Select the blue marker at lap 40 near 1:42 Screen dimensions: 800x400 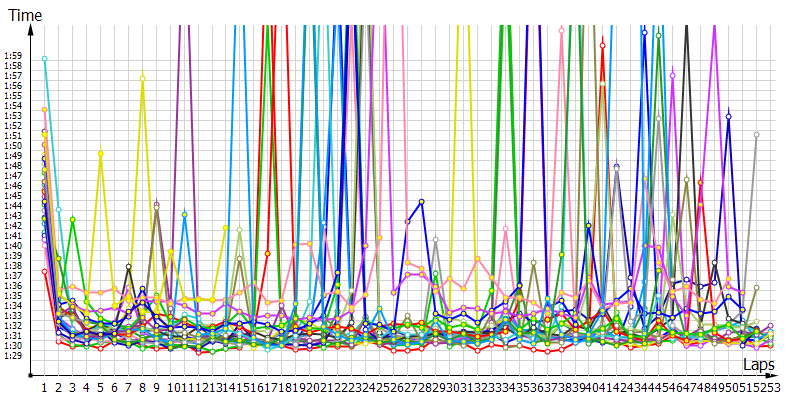pos(588,224)
